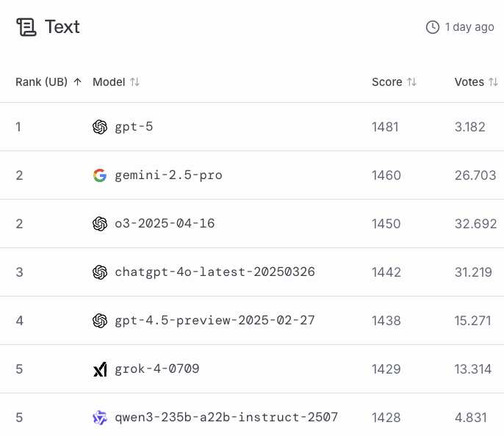Click the OpenAI logo next to o3-2025-04-16
This screenshot has height=436, width=504.
click(x=100, y=224)
